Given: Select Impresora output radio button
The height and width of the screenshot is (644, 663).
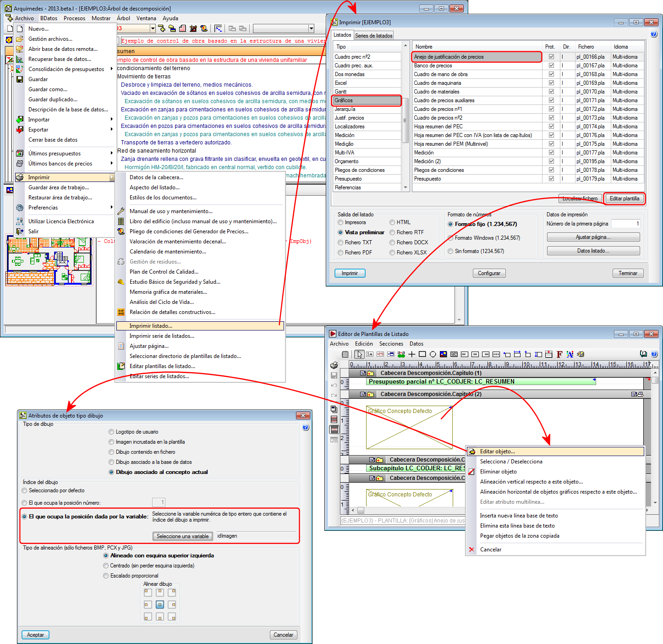Looking at the screenshot, I should pos(340,222).
